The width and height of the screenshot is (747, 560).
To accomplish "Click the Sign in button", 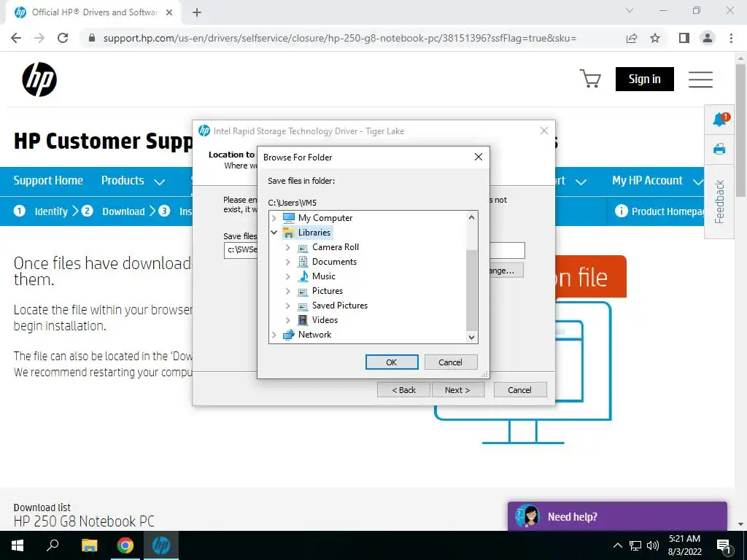I will [645, 79].
